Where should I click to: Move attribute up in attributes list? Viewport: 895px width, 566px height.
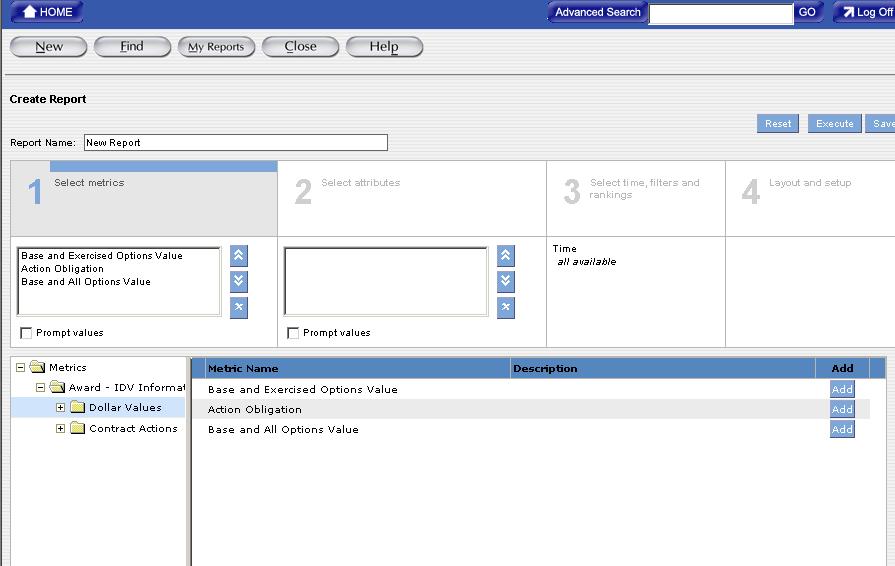pyautogui.click(x=506, y=256)
